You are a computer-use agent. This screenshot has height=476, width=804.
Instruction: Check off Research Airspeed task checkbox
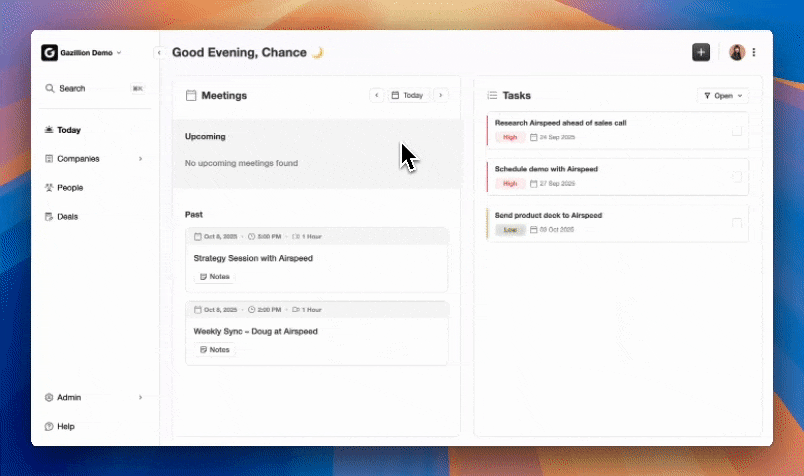click(x=737, y=131)
